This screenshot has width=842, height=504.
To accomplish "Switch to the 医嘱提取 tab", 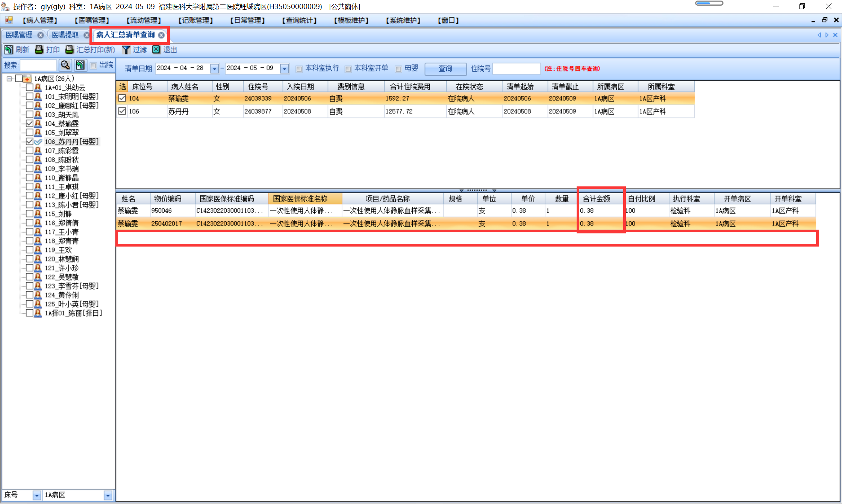I will click(65, 35).
